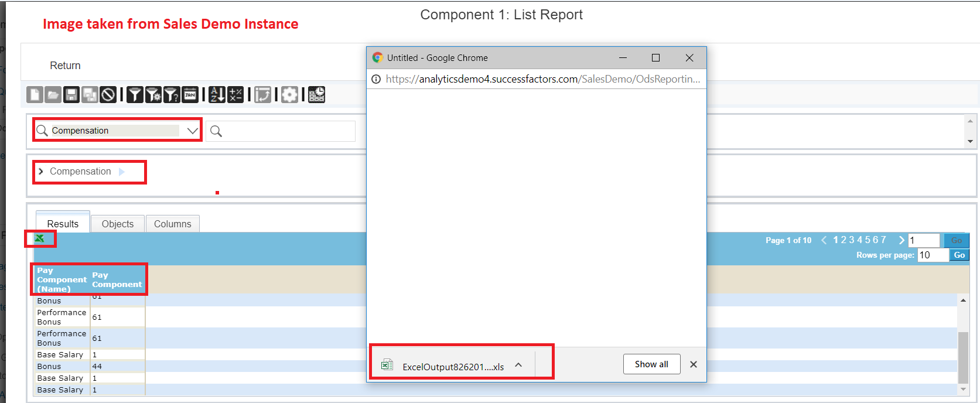The height and width of the screenshot is (403, 980).
Task: Click the page number input field
Action: click(924, 240)
